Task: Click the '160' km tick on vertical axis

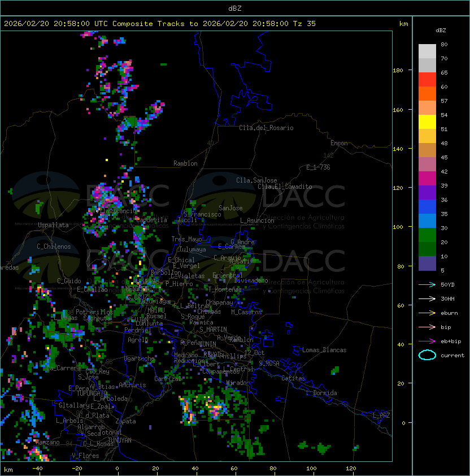Action: point(398,110)
